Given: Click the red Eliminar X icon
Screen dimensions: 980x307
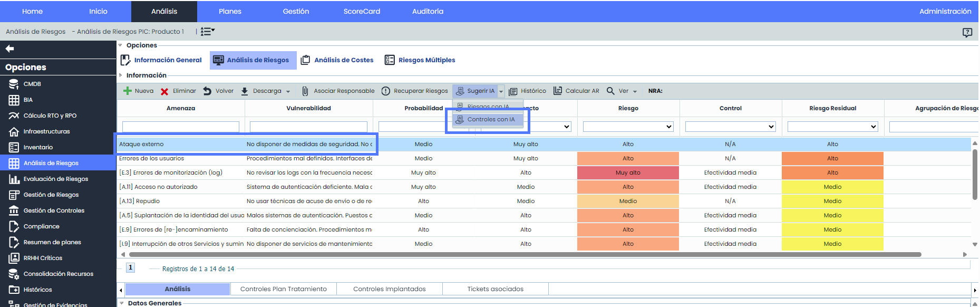Looking at the screenshot, I should 164,91.
